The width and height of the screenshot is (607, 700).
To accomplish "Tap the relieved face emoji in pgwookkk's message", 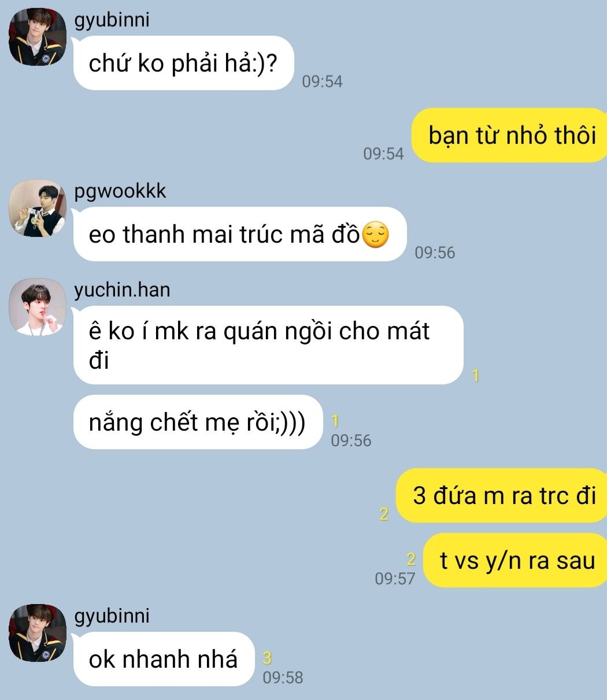I will (375, 235).
